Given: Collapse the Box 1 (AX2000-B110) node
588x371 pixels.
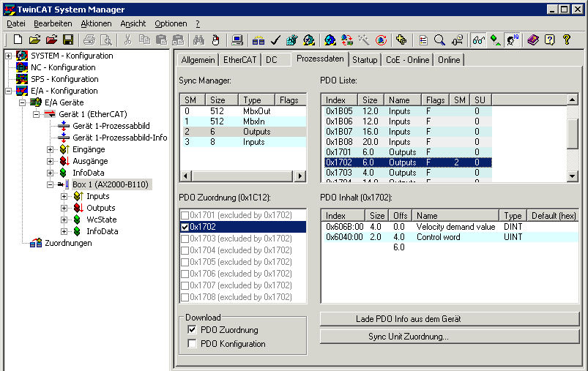Looking at the screenshot, I should point(51,184).
